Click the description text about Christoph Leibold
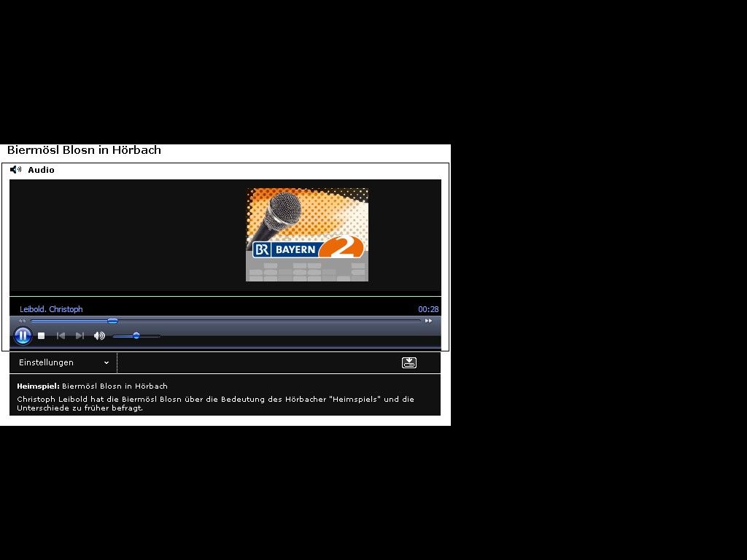 [x=215, y=403]
